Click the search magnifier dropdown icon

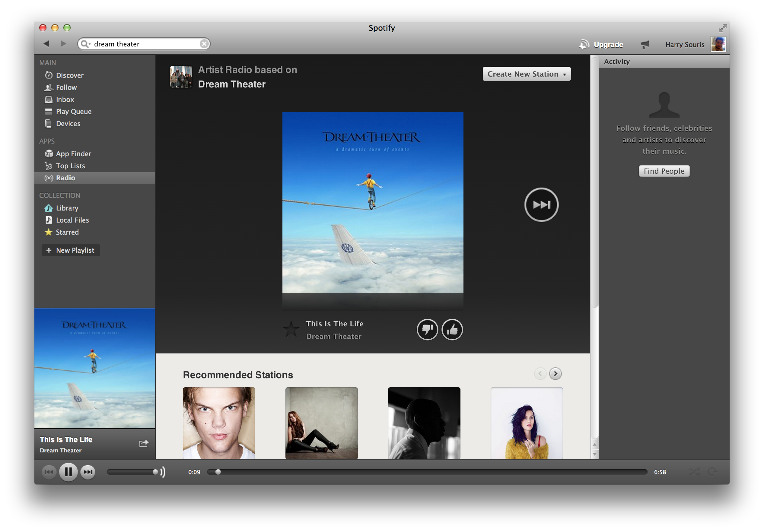click(x=85, y=44)
